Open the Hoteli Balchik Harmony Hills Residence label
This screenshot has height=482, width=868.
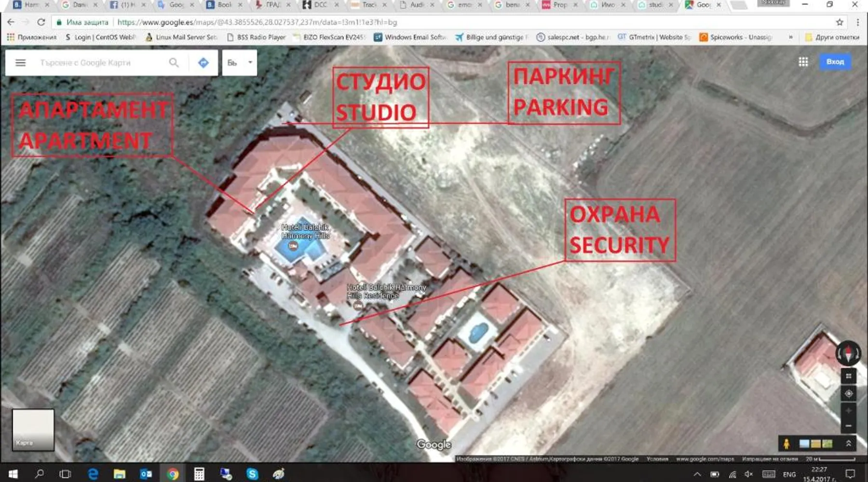point(386,292)
